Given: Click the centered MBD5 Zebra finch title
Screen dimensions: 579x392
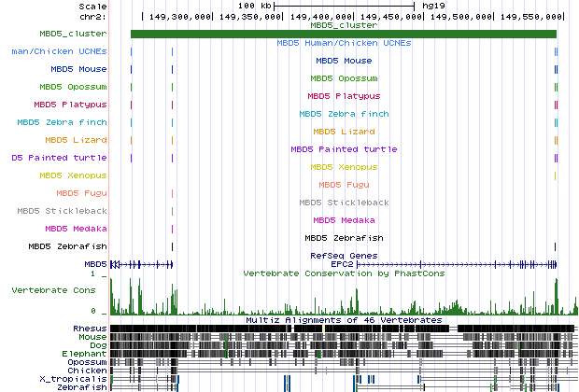Looking at the screenshot, I should pyautogui.click(x=344, y=114).
